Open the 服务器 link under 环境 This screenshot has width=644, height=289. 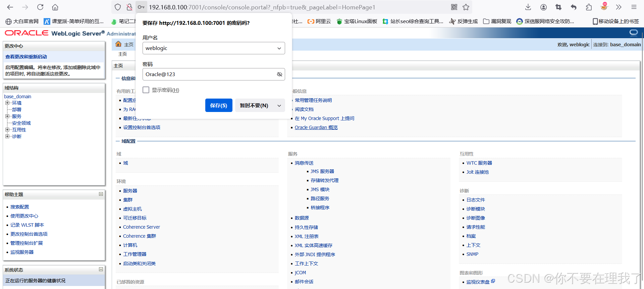pos(130,191)
